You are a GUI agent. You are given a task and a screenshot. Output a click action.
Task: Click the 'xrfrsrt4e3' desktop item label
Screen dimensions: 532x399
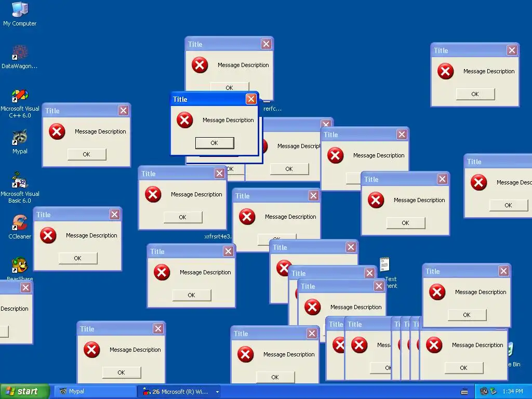[218, 236]
